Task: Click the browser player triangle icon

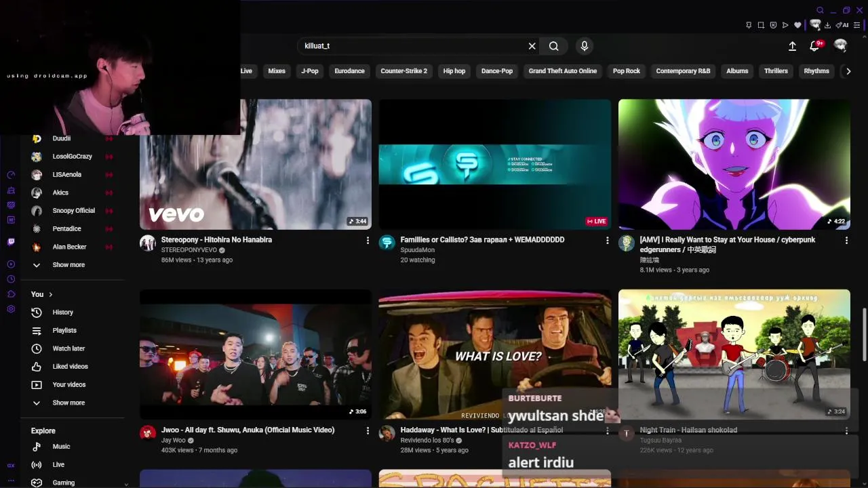Action: tap(785, 25)
